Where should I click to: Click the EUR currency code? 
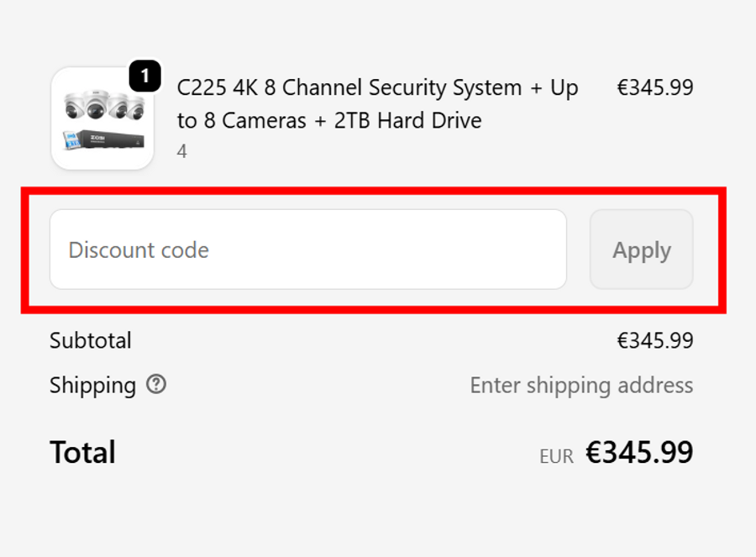pos(556,456)
